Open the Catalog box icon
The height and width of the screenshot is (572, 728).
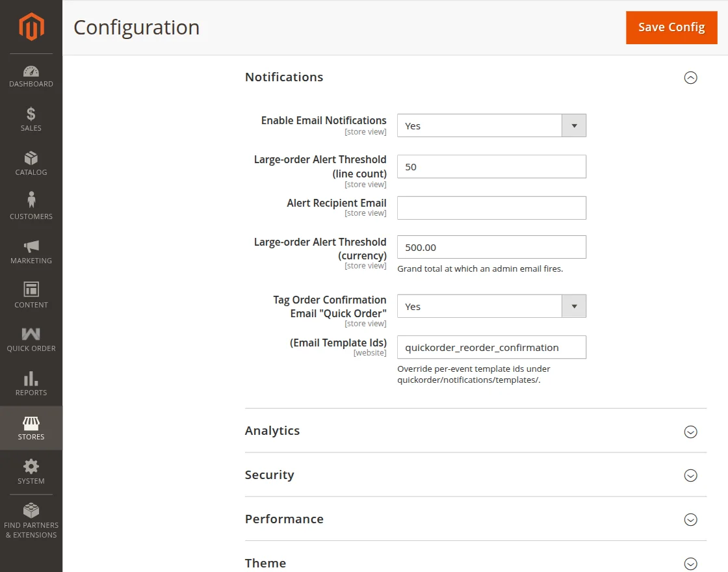(x=31, y=159)
